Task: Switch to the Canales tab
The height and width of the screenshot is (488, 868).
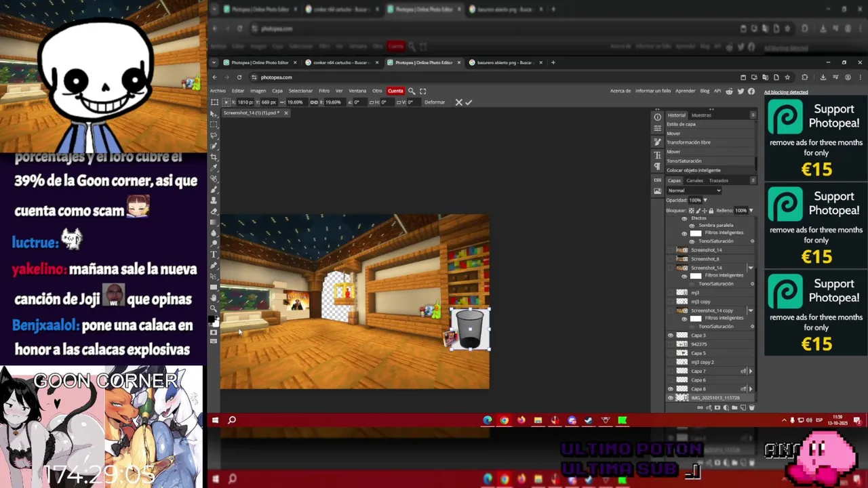Action: [695, 180]
